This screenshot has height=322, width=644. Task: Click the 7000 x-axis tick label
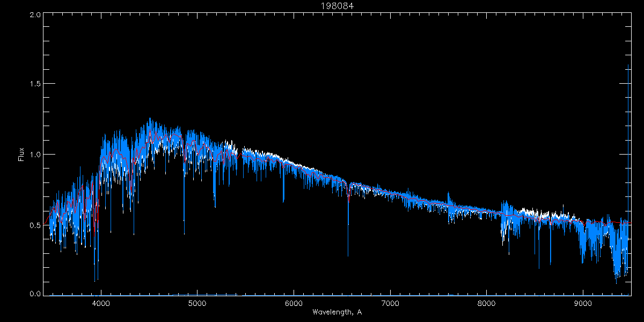tap(390, 303)
